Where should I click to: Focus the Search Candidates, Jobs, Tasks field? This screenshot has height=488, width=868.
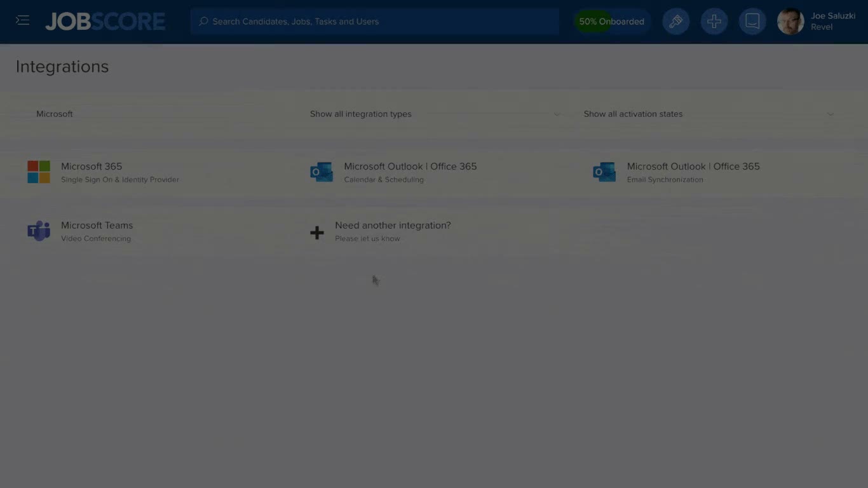click(x=375, y=22)
